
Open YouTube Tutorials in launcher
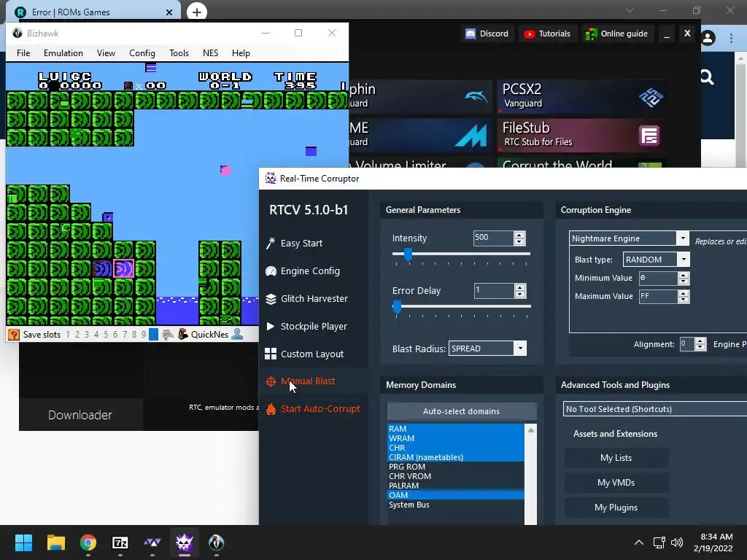point(547,34)
